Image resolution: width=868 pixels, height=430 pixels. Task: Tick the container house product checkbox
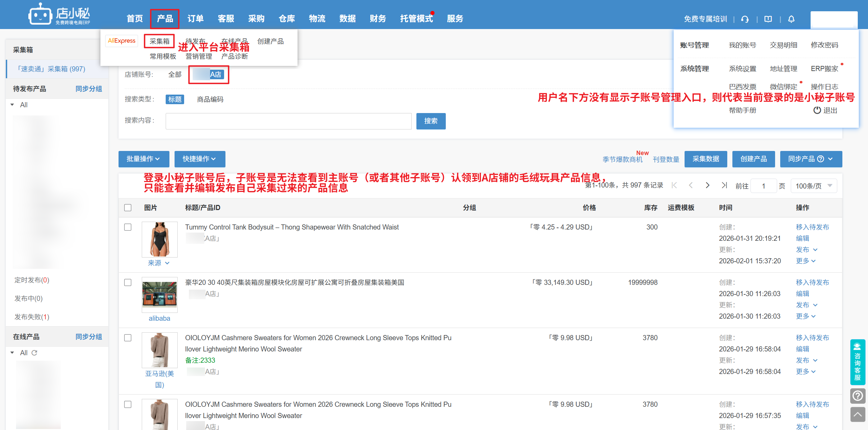pos(128,282)
